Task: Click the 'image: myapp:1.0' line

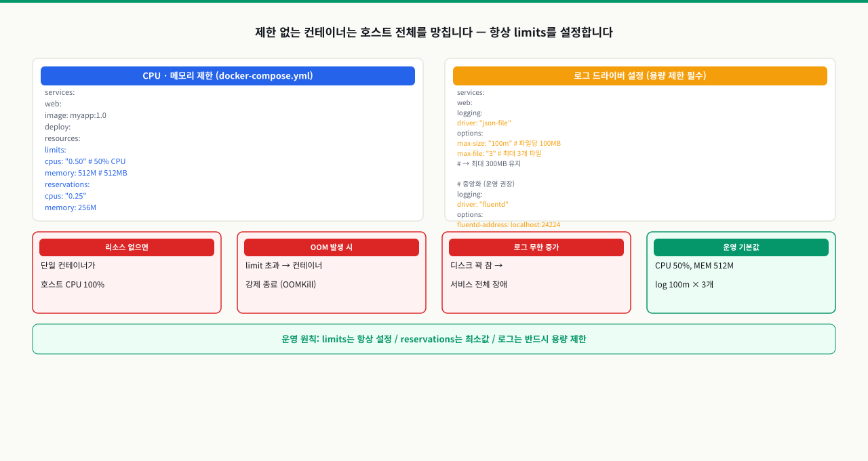Action: pyautogui.click(x=75, y=115)
